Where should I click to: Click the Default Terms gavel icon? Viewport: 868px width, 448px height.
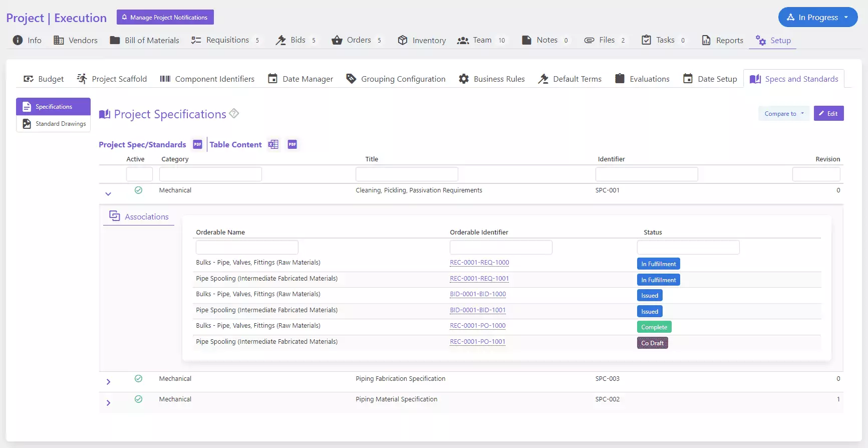[543, 79]
